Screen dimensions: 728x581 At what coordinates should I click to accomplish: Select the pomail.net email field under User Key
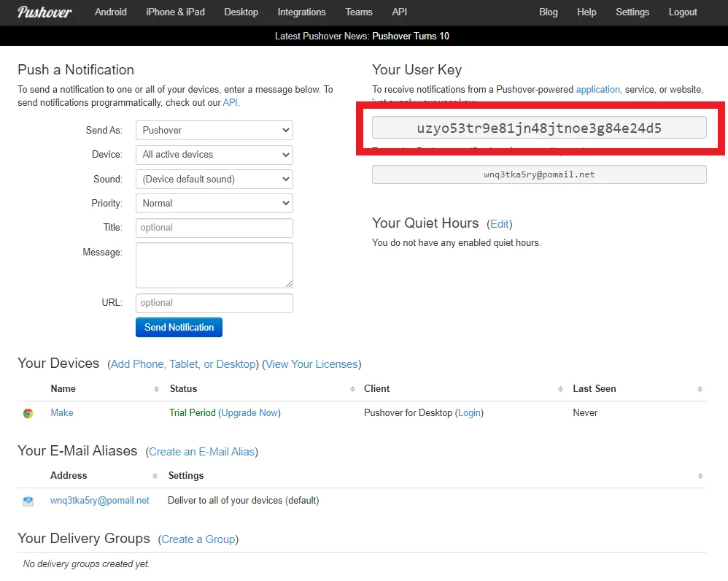(x=539, y=174)
